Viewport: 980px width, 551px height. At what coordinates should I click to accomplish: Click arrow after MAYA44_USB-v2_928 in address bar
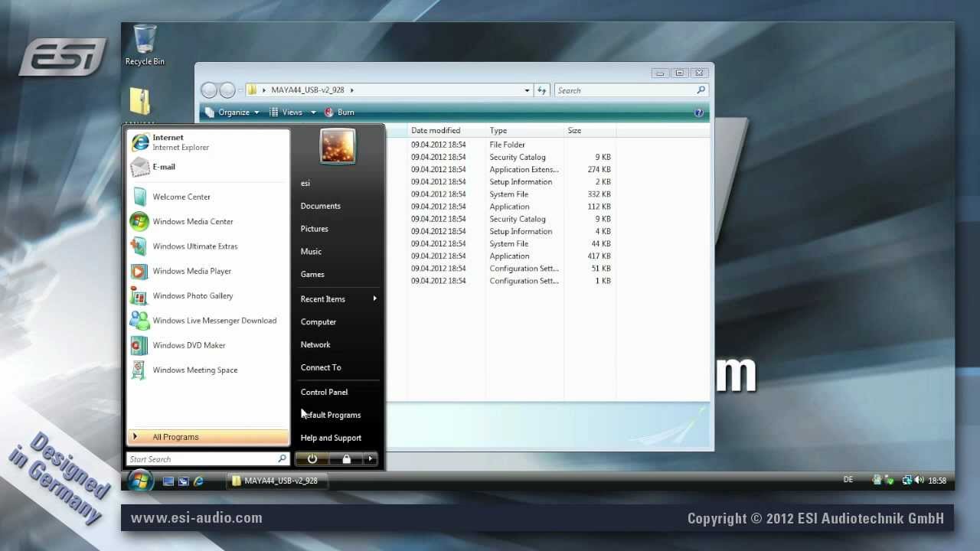coord(352,90)
